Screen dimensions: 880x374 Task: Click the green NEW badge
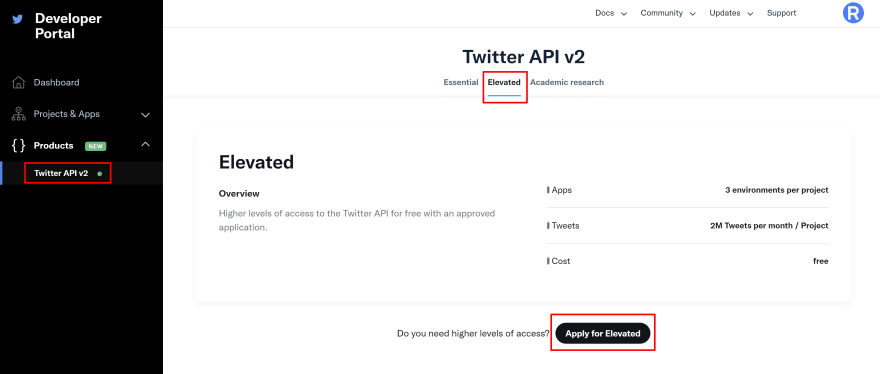point(95,146)
